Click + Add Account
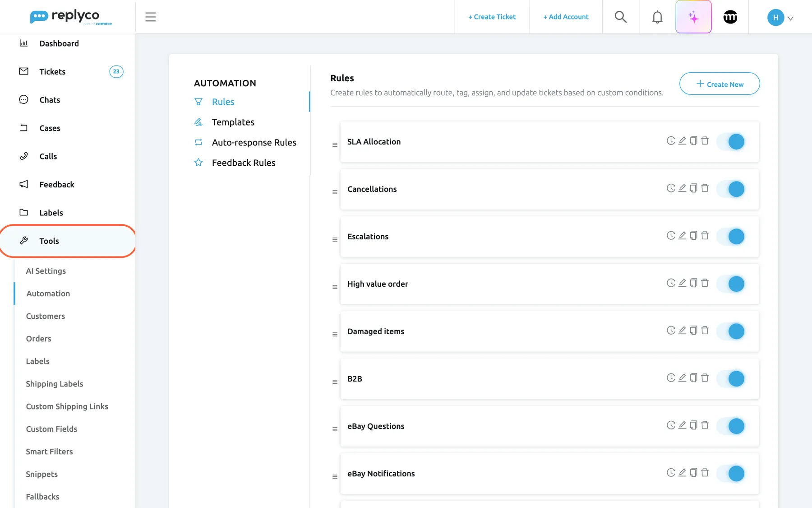 pos(566,17)
